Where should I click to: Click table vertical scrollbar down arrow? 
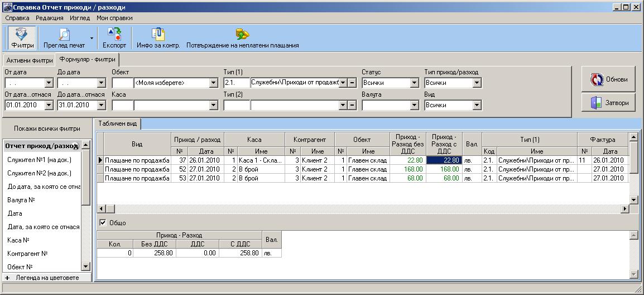[633, 199]
